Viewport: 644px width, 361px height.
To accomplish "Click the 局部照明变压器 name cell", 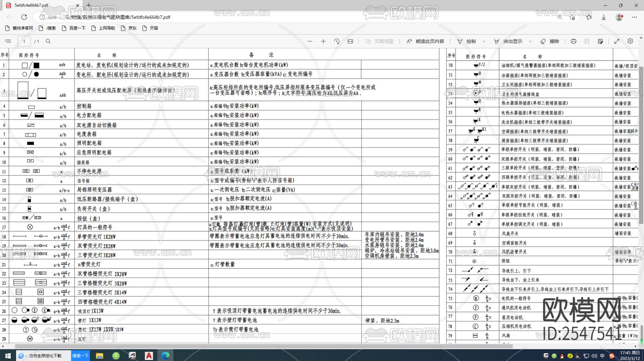I will (141, 189).
